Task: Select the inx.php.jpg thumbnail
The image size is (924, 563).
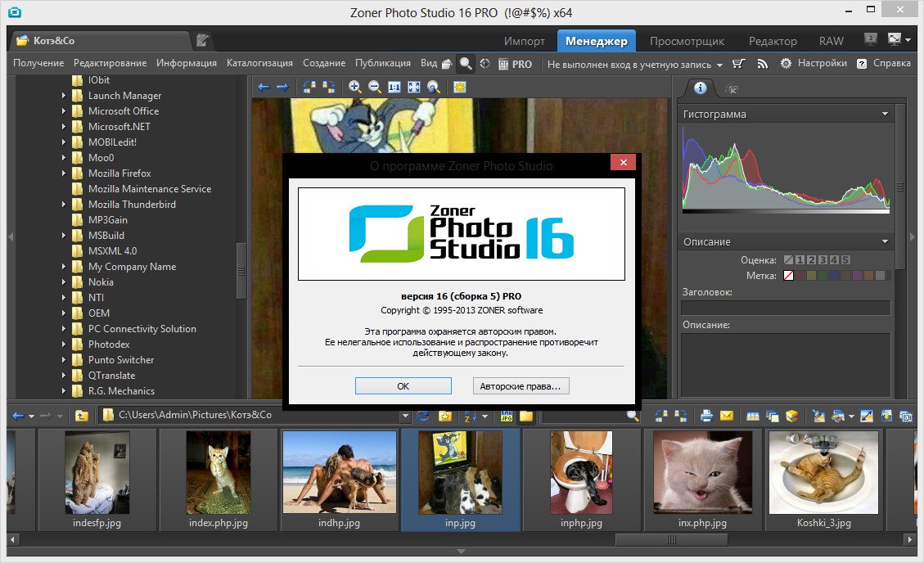Action: click(702, 480)
